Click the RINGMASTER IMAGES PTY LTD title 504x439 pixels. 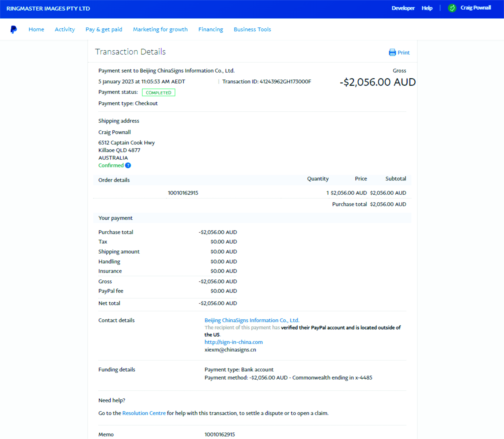pos(48,9)
